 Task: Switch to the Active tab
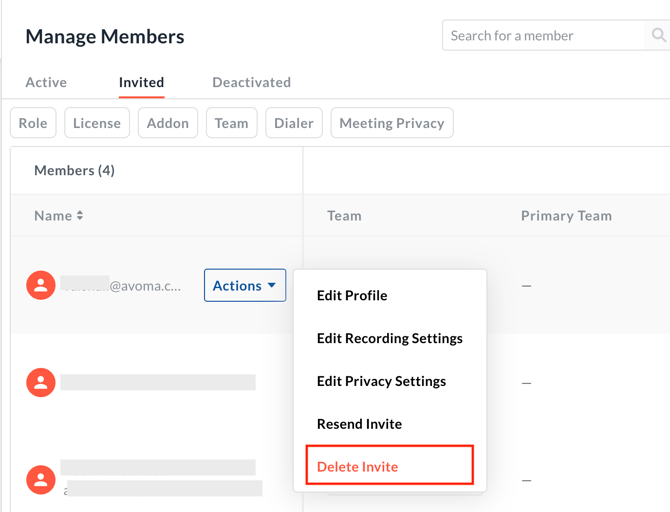click(x=46, y=82)
